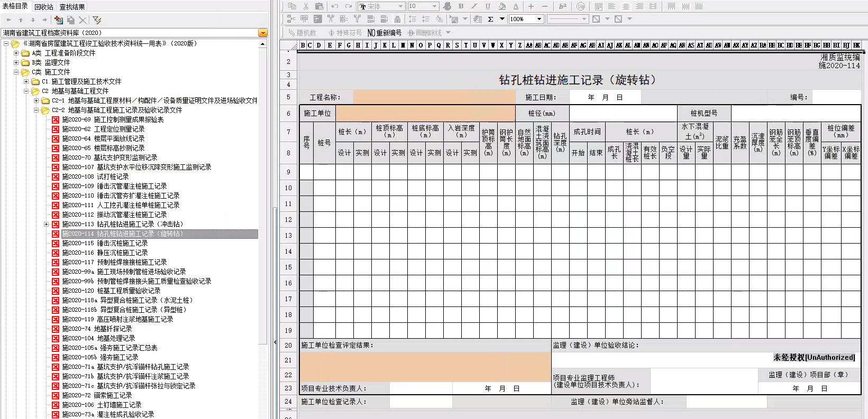Expand the A类 工程准备阶段文件 folder
The height and width of the screenshot is (419, 868).
point(16,53)
